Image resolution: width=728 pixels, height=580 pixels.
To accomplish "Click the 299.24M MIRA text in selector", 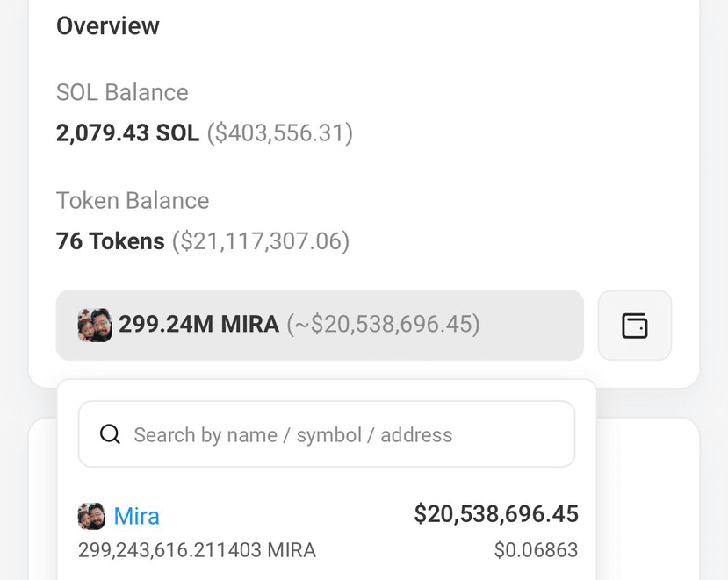I will pos(198,326).
